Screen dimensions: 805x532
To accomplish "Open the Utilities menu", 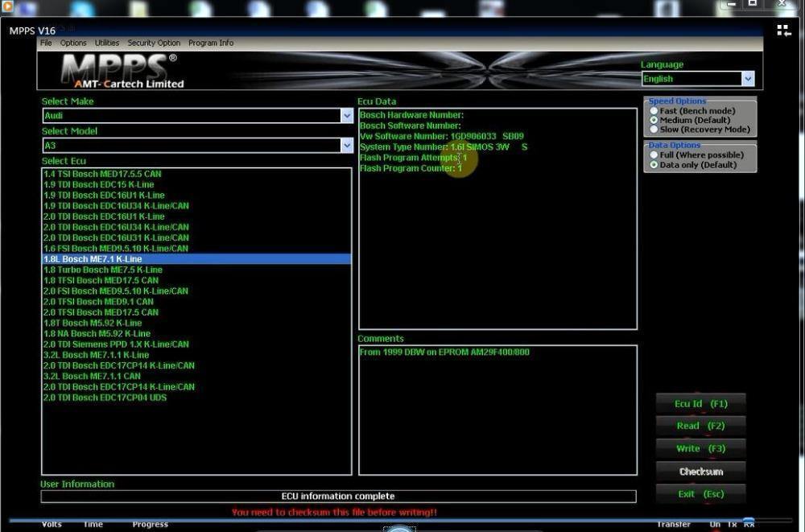I will (x=107, y=43).
